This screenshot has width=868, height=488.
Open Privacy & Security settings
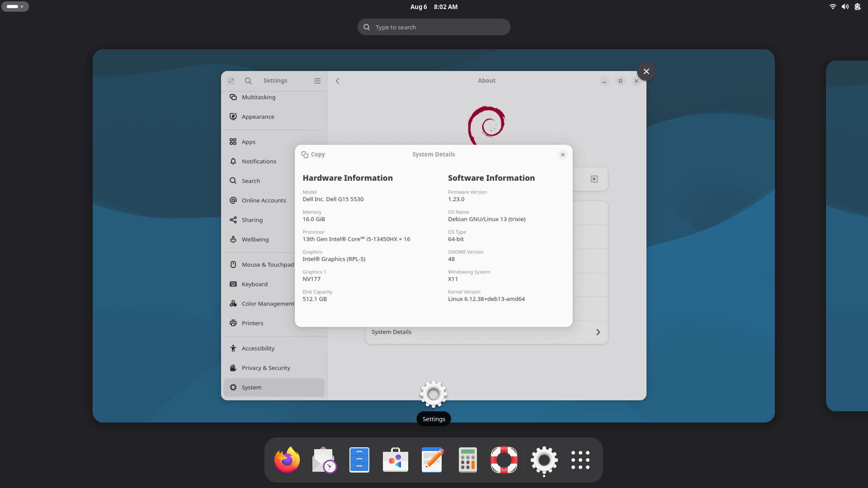click(x=266, y=368)
